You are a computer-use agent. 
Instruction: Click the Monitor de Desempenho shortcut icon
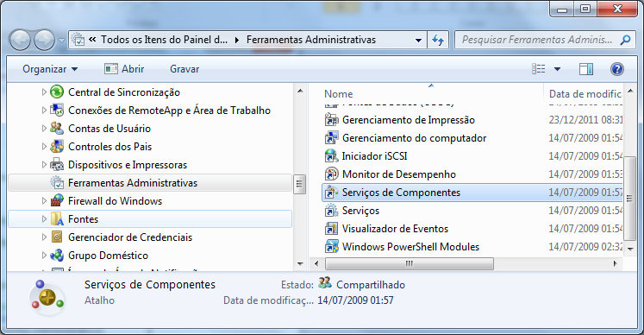click(x=331, y=174)
